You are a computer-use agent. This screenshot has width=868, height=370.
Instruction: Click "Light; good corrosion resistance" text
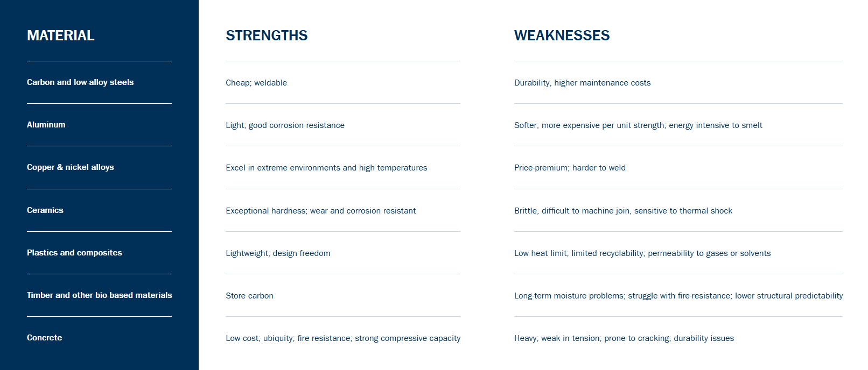[x=285, y=125]
